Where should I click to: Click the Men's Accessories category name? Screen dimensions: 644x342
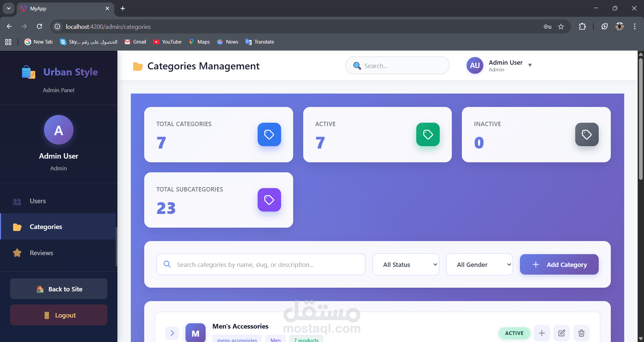click(240, 326)
